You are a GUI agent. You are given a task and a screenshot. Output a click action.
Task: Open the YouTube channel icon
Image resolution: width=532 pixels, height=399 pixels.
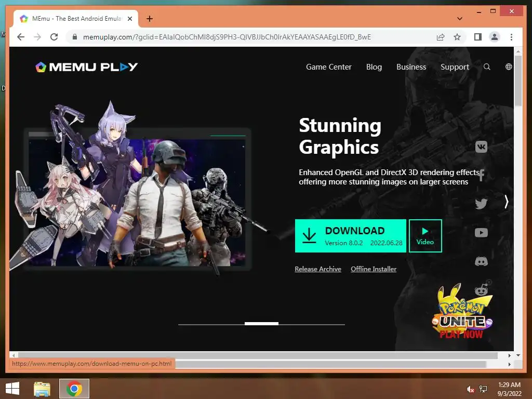[481, 233]
